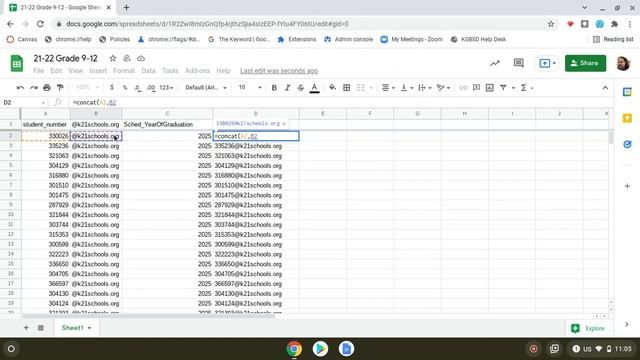Open the Edit menu
The width and height of the screenshot is (640, 360).
pos(56,71)
